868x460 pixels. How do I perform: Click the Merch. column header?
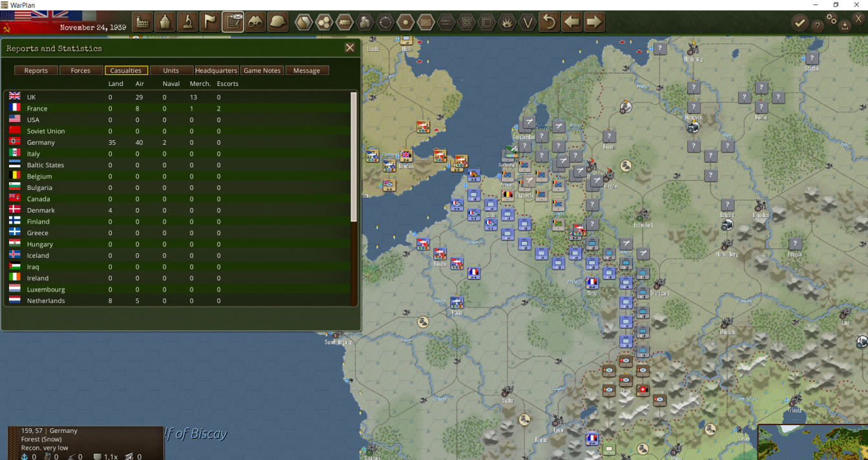[200, 83]
